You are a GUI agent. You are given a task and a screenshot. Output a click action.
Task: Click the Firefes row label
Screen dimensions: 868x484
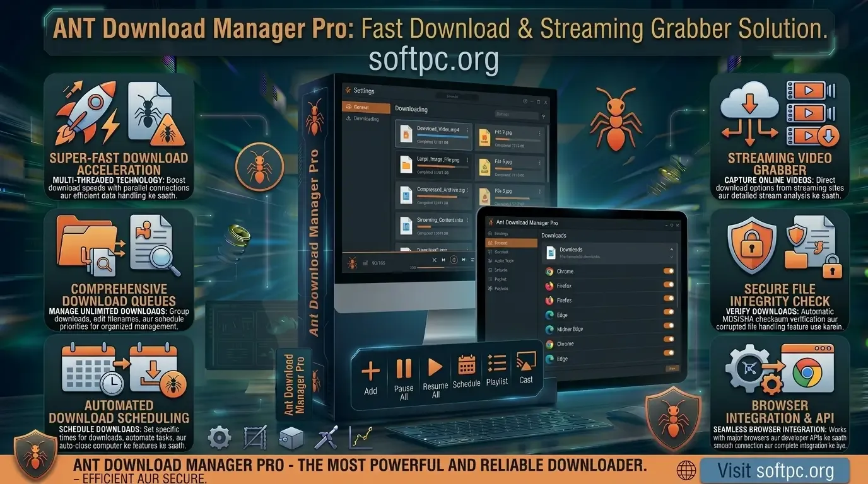(565, 300)
